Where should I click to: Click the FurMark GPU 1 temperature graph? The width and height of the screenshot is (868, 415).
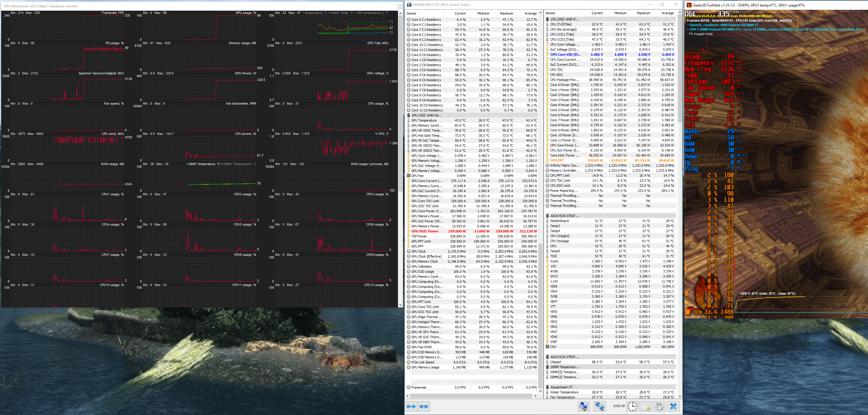click(x=802, y=305)
